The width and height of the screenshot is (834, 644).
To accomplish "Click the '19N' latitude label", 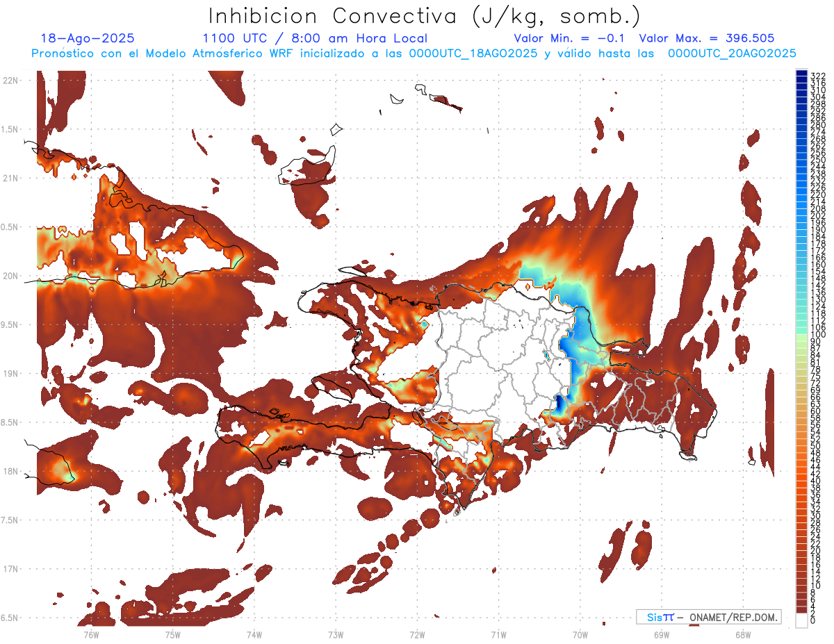I will (10, 374).
